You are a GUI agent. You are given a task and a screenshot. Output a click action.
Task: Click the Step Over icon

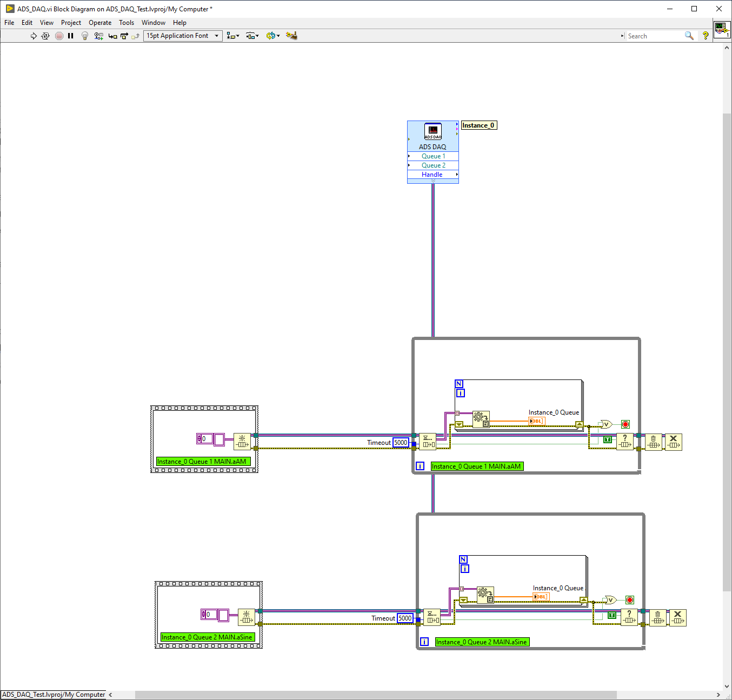coord(124,36)
